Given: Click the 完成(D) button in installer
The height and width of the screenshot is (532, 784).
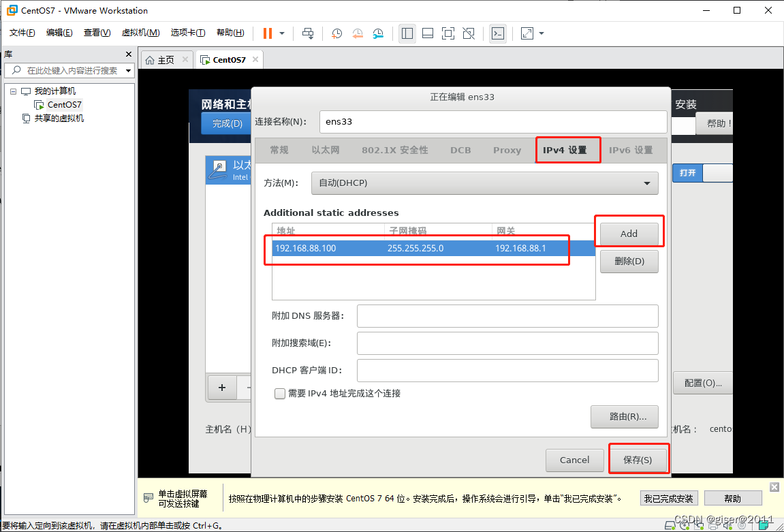Looking at the screenshot, I should pyautogui.click(x=227, y=123).
